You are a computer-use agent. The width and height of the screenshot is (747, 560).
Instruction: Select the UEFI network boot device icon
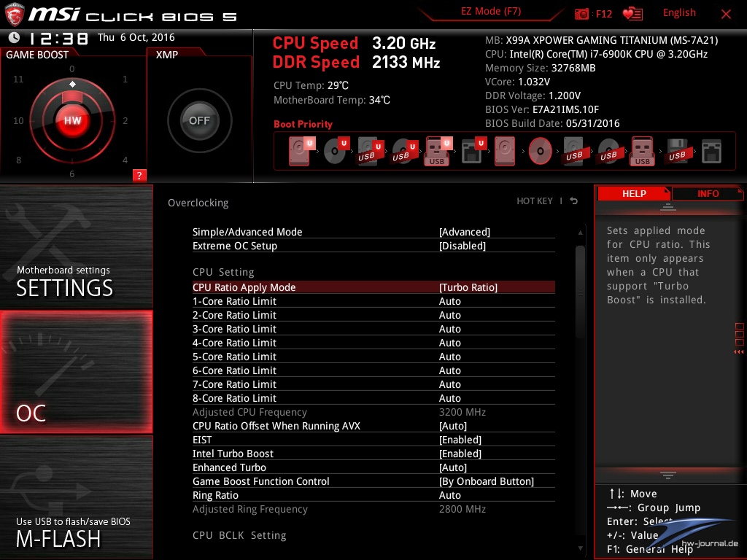[x=473, y=151]
